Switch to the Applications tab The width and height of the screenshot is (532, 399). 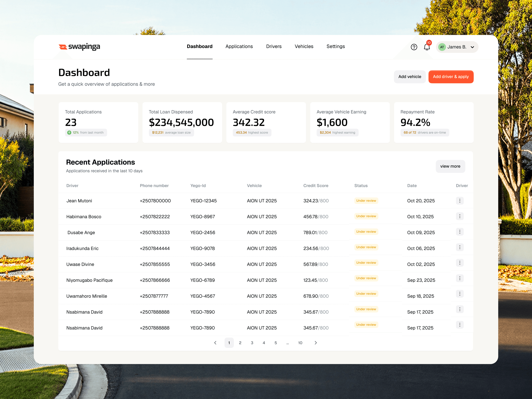coord(239,46)
